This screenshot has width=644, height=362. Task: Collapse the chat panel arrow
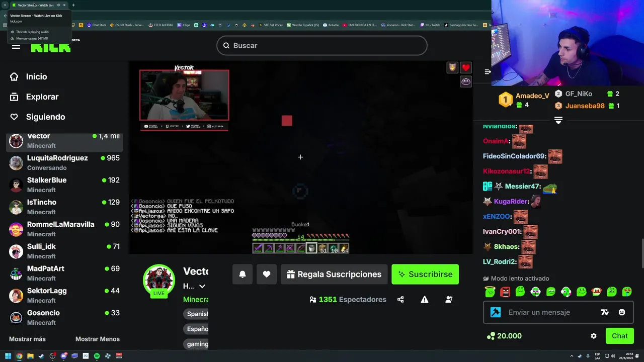pos(488,72)
